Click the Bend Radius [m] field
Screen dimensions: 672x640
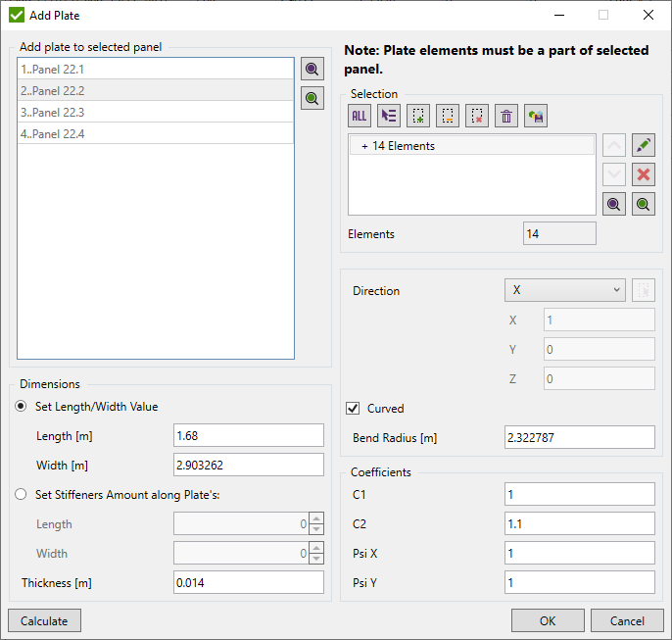pos(580,437)
